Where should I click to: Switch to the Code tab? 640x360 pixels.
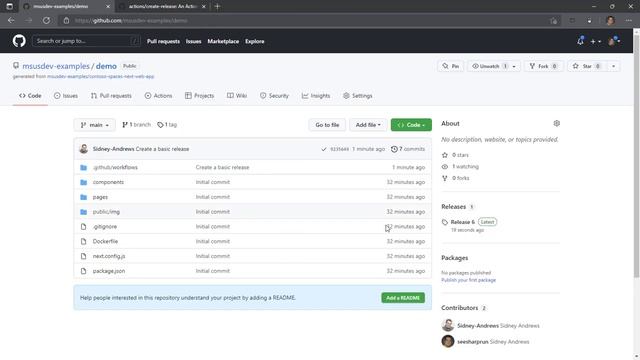pyautogui.click(x=30, y=96)
